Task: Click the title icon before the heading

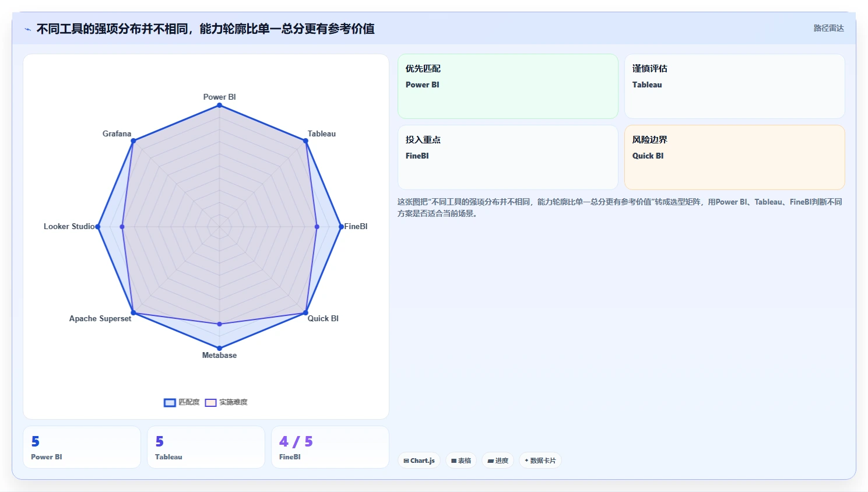Action: coord(27,29)
